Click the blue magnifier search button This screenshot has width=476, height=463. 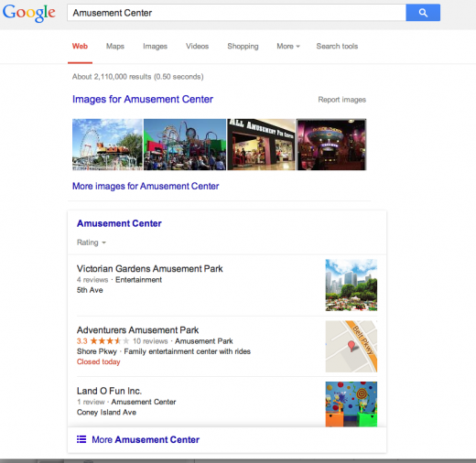423,13
